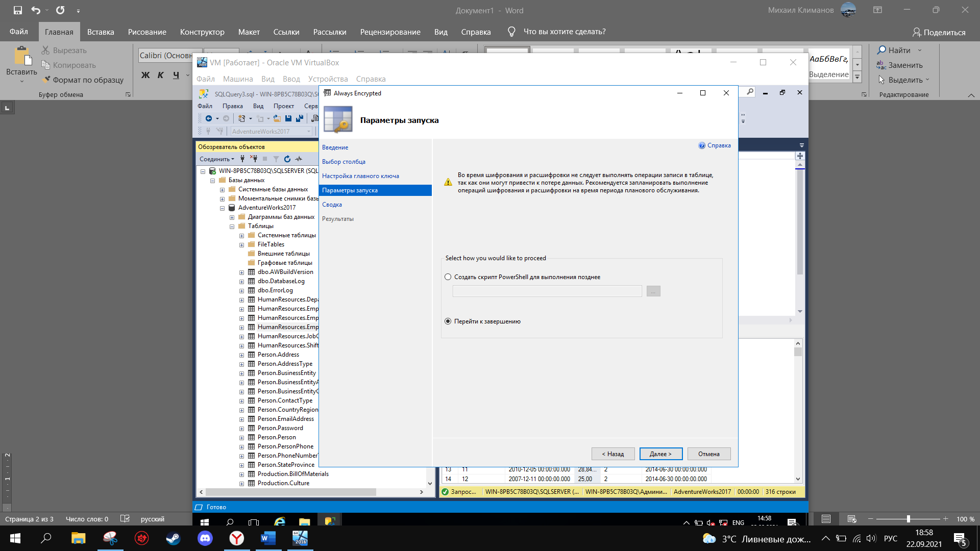The width and height of the screenshot is (980, 551).
Task: Go to the Сводка wizard step
Action: pyautogui.click(x=332, y=205)
